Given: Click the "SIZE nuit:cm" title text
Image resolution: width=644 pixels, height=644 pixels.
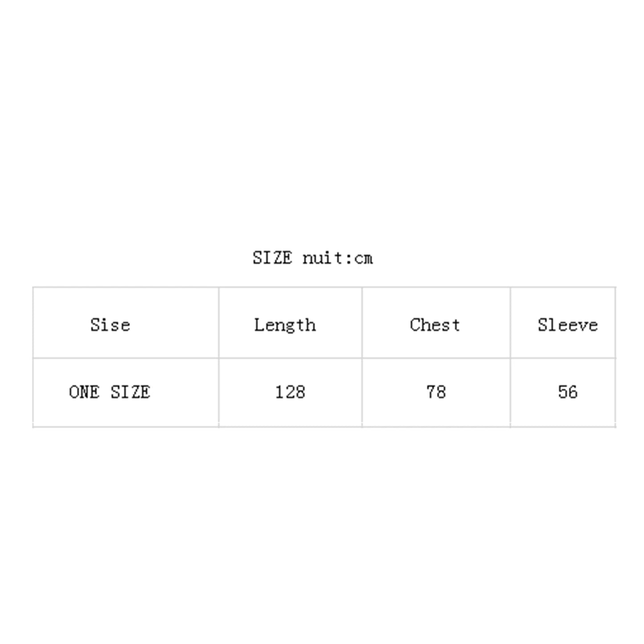Looking at the screenshot, I should coord(312,258).
